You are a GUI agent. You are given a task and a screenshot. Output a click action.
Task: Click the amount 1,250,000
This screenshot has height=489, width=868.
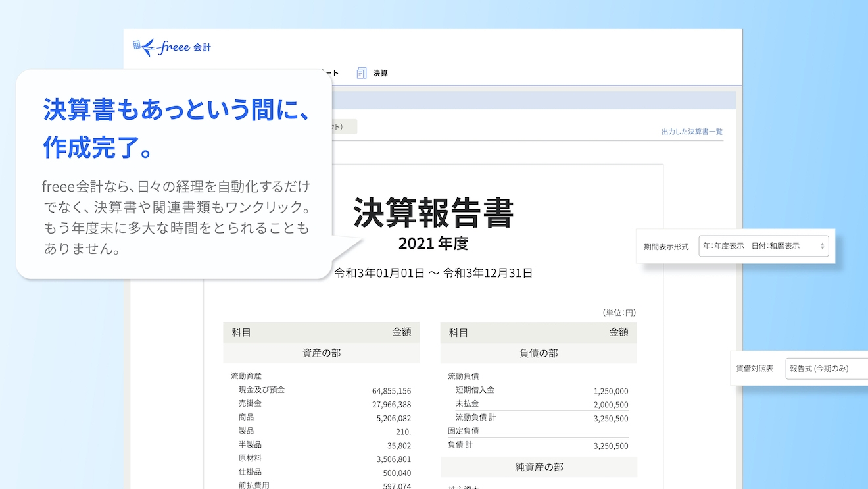pyautogui.click(x=611, y=391)
